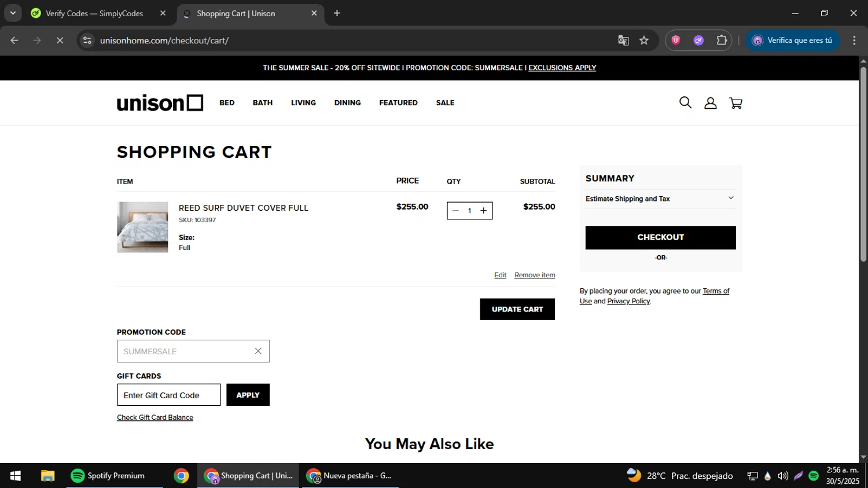Open Chrome three-dot menu
868x488 pixels.
pos(854,41)
